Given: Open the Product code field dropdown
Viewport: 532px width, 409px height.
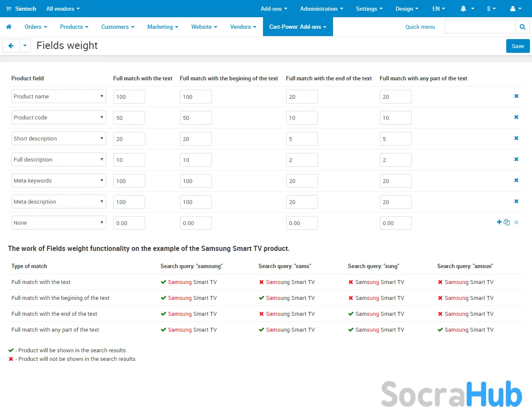Looking at the screenshot, I should (58, 117).
